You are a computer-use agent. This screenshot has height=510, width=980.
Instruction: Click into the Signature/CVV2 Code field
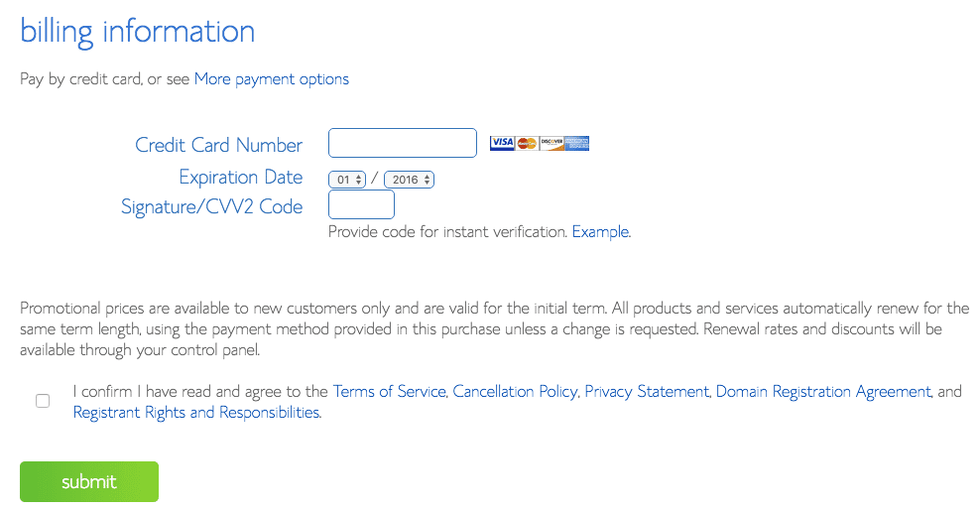click(x=361, y=205)
